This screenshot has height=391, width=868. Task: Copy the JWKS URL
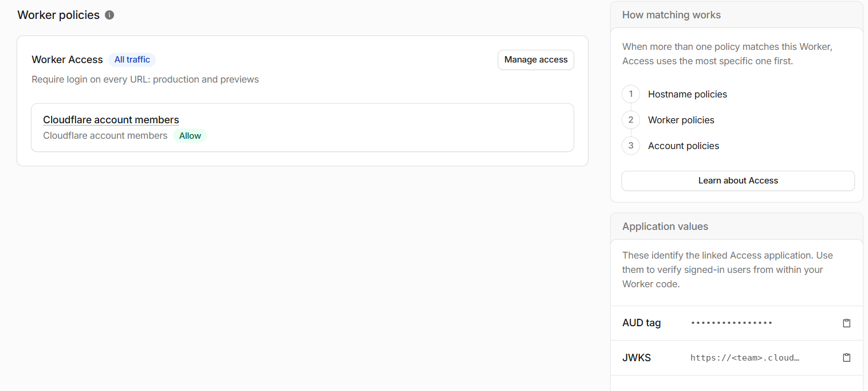coord(846,358)
